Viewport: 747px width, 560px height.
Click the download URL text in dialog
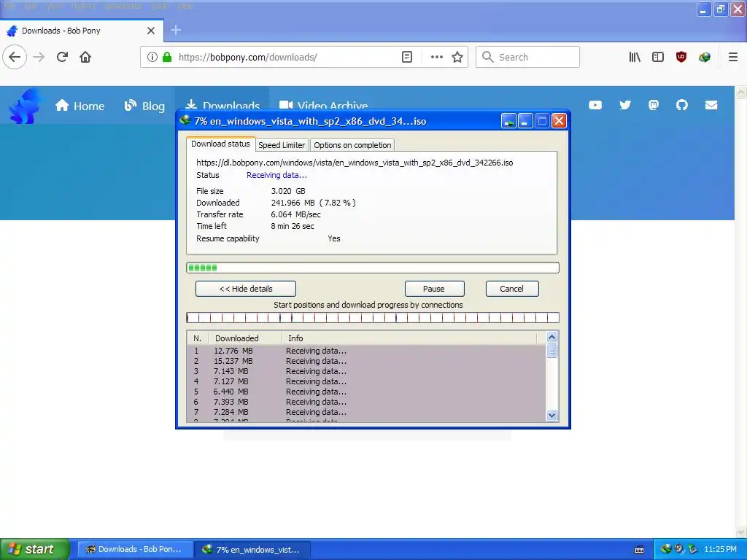point(355,163)
